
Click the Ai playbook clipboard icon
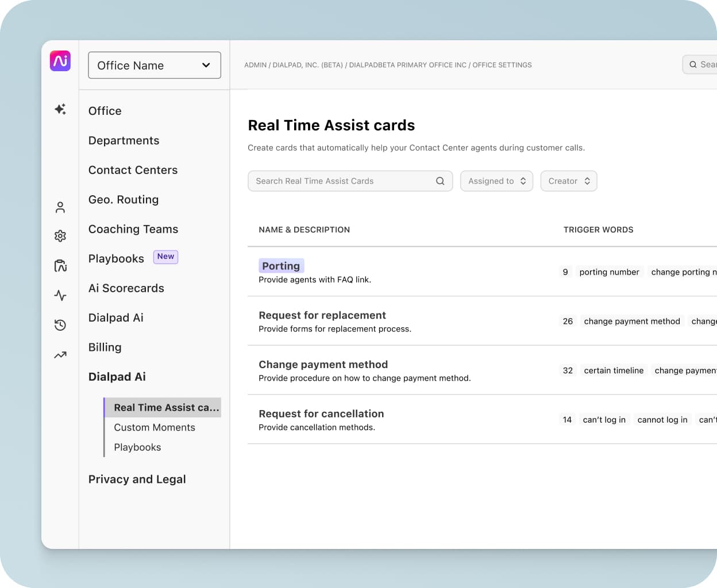pos(60,266)
